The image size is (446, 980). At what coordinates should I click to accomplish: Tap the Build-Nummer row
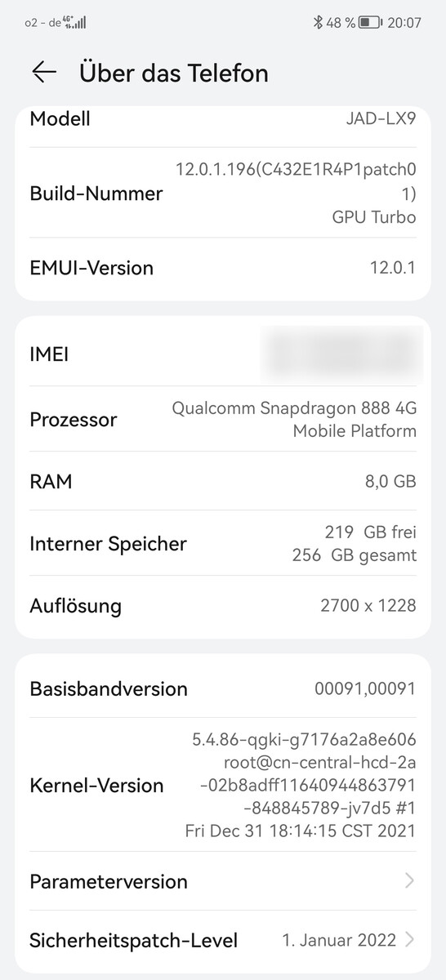[x=223, y=194]
